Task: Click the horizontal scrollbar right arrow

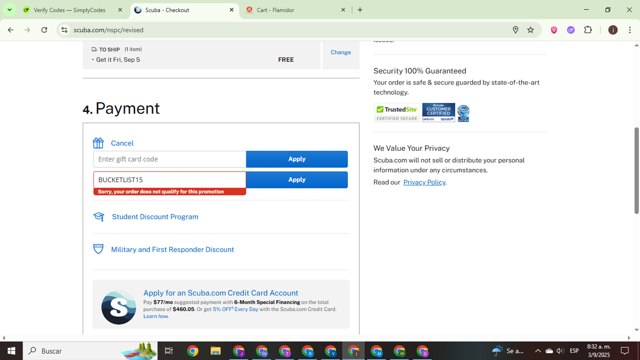Action: point(629,338)
